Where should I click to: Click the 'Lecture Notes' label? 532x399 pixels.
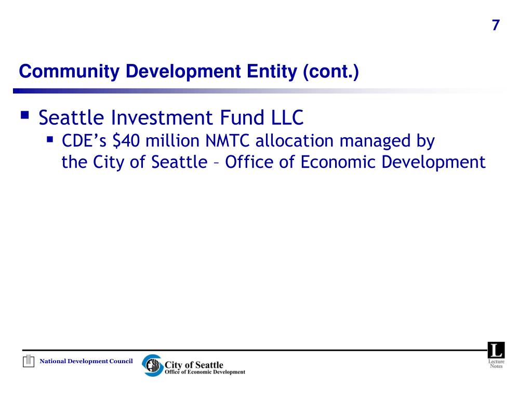[x=496, y=364]
